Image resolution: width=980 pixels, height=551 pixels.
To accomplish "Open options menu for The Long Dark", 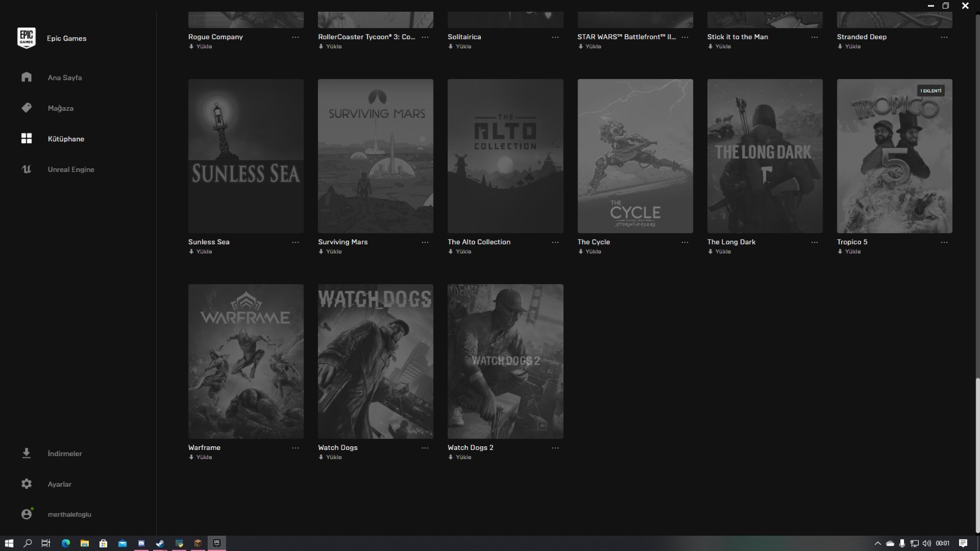I will pos(815,242).
